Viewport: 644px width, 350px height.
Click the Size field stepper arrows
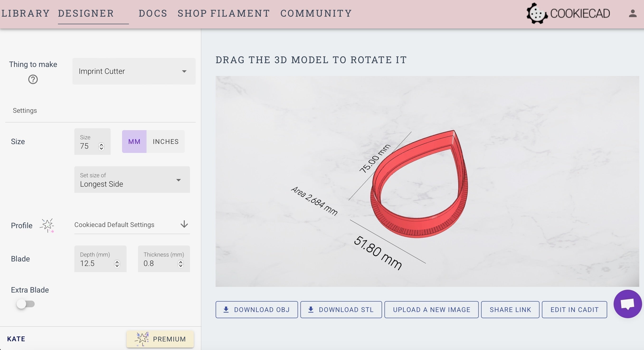tap(101, 147)
